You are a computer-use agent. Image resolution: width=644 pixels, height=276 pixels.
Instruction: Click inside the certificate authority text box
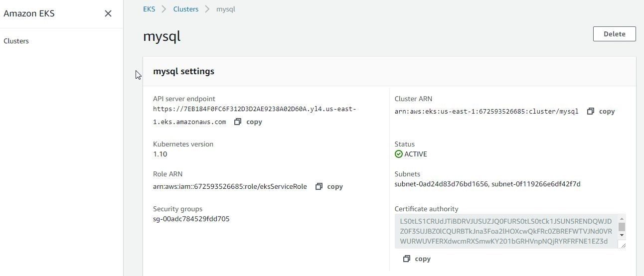506,231
